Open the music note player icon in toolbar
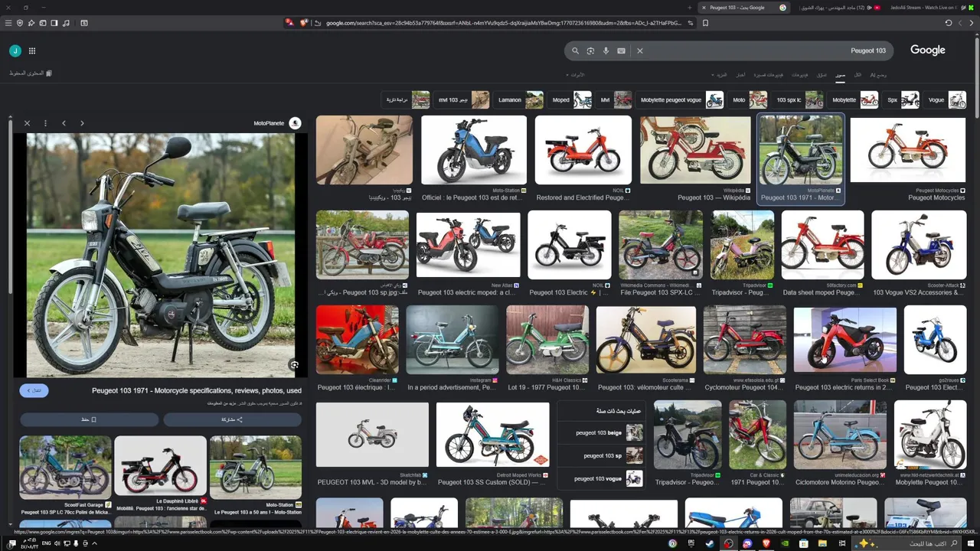The height and width of the screenshot is (551, 980). (x=66, y=23)
